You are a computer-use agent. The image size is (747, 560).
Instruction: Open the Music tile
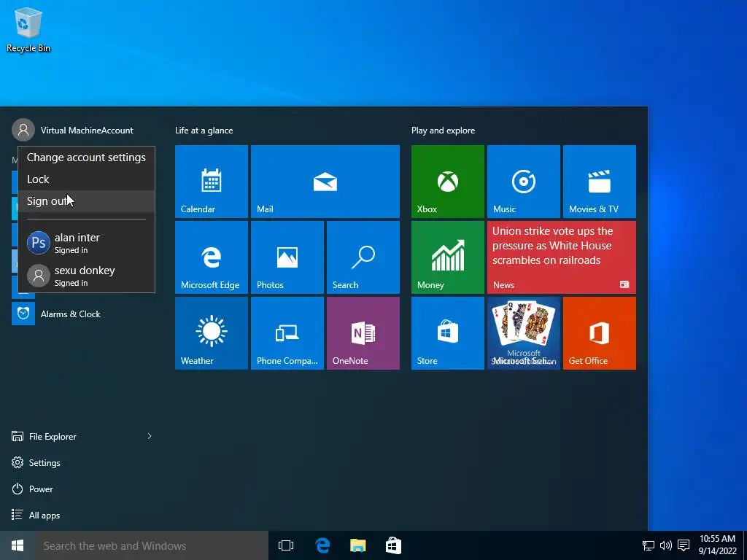tap(523, 182)
